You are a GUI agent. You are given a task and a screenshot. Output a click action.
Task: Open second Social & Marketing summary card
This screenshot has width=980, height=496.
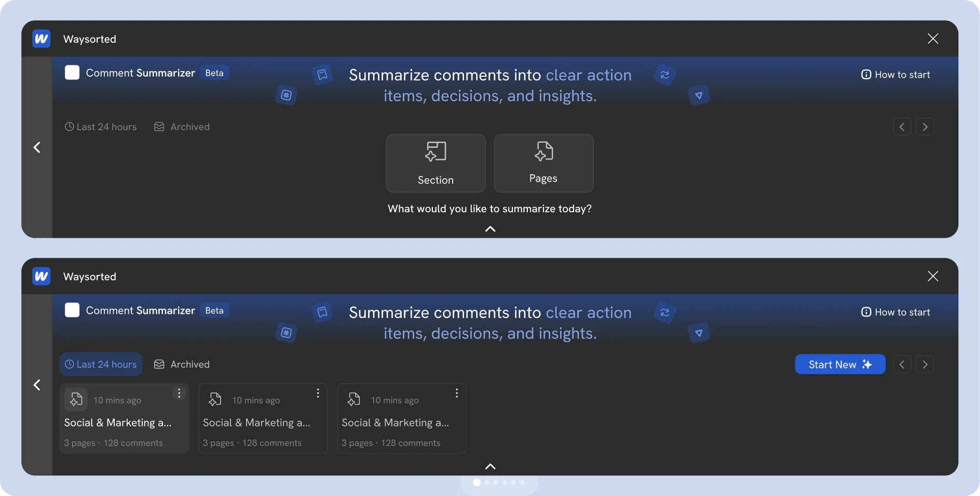point(263,419)
